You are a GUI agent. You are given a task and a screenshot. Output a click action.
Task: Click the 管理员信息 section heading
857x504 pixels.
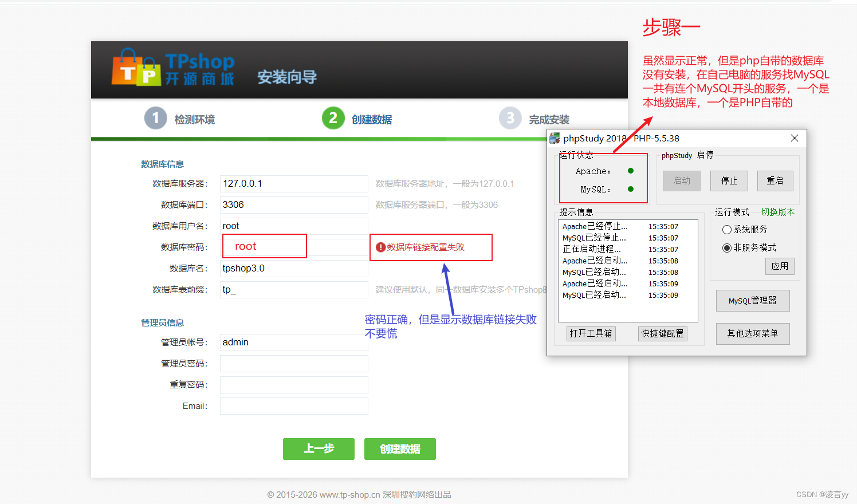163,323
